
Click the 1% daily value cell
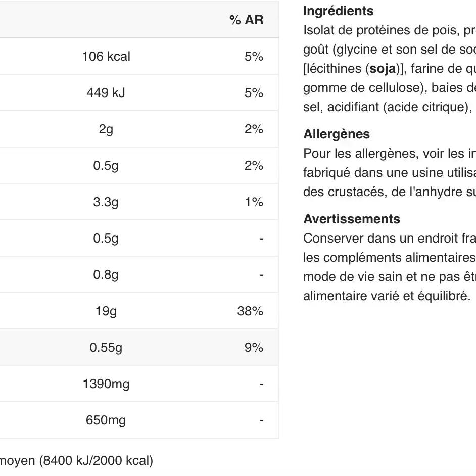click(254, 202)
